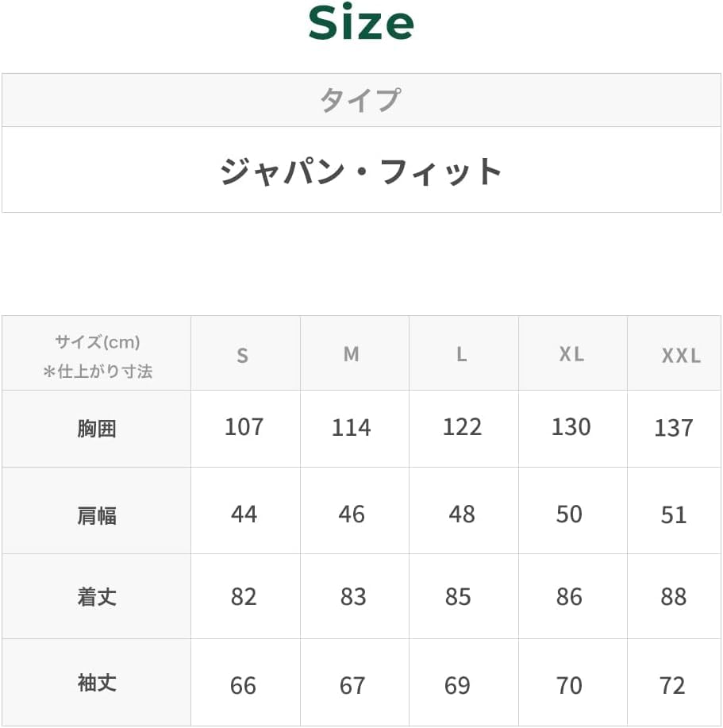
Task: Select the M size column header
Action: [x=352, y=354]
